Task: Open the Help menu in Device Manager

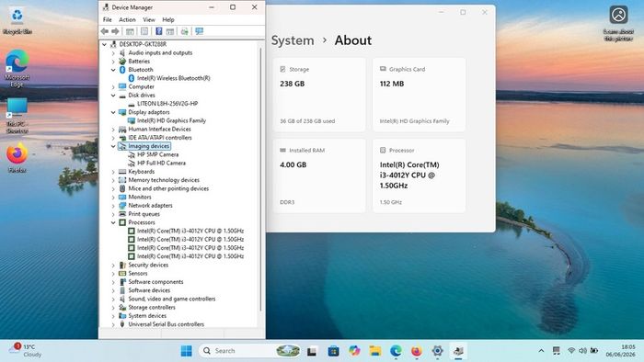Action: point(168,19)
